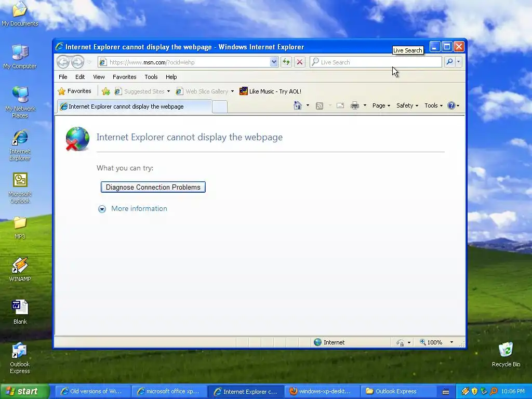
Task: Switch to windows-xp-deskt... Firefox taskbar item
Action: point(322,391)
